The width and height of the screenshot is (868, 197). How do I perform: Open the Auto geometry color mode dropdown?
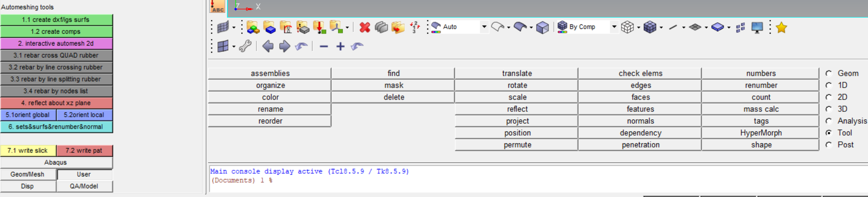coord(484,27)
